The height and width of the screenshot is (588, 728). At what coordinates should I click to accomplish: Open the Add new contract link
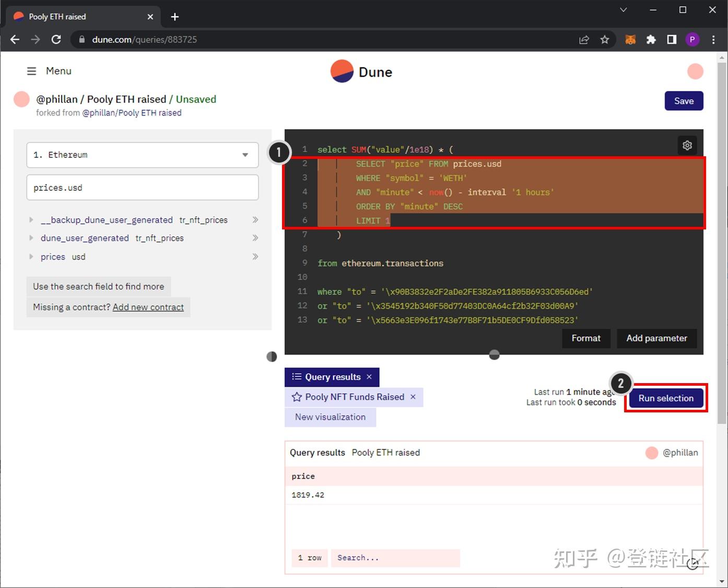tap(148, 307)
